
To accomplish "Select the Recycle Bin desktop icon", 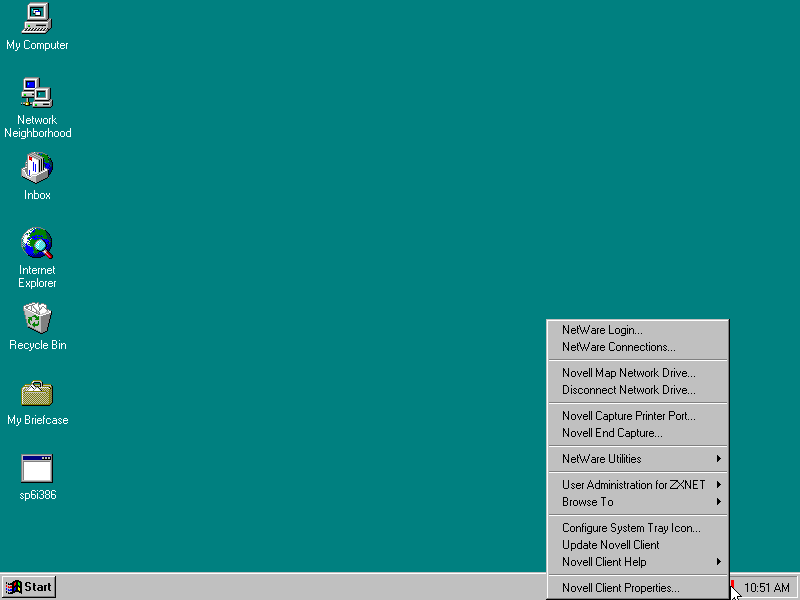I will [x=37, y=327].
